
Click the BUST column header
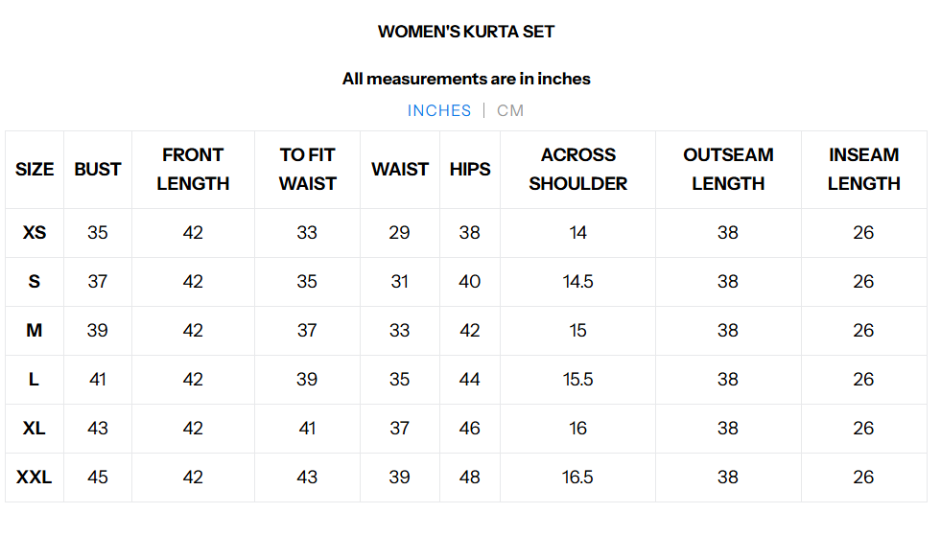click(98, 170)
